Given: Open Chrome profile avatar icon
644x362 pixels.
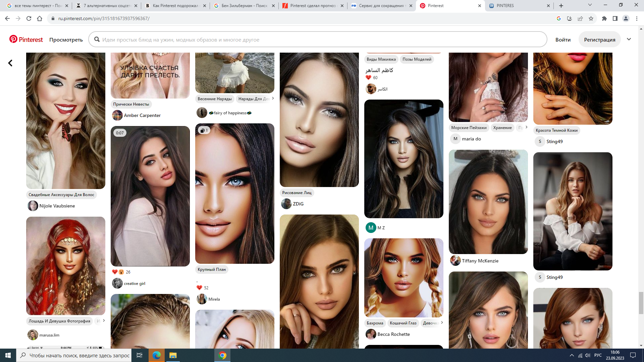Looking at the screenshot, I should pyautogui.click(x=626, y=18).
